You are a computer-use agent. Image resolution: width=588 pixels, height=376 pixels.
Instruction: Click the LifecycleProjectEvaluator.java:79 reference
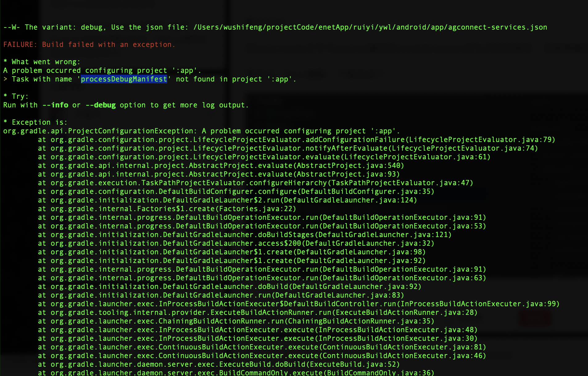pos(480,140)
